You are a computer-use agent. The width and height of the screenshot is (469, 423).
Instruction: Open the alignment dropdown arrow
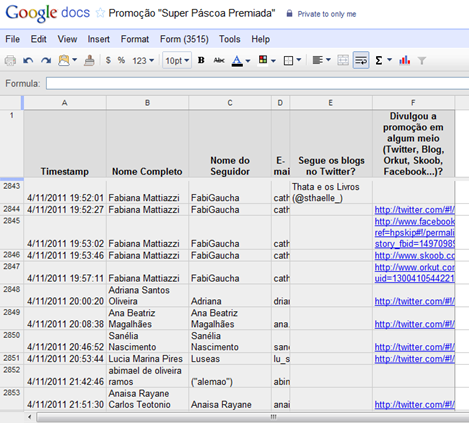click(328, 60)
